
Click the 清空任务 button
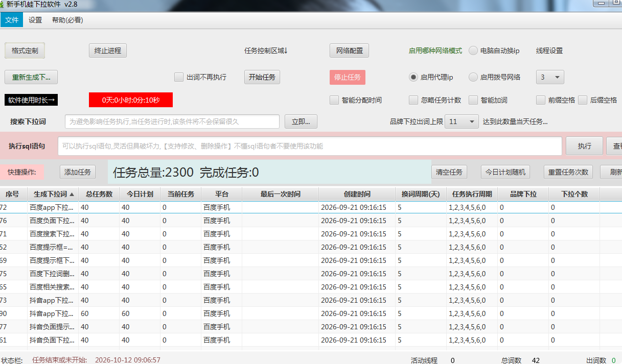(449, 172)
